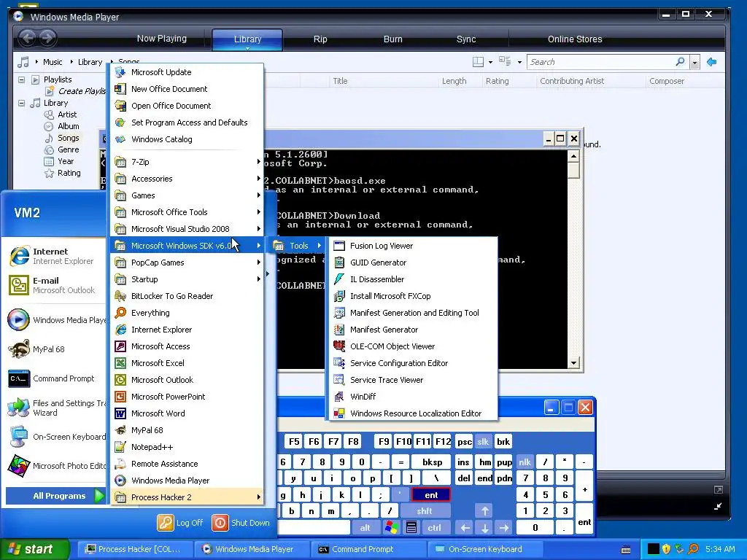Screen dimensions: 747x560
Task: Open Fusion Log Viewer from Tools submenu
Action: tap(412, 246)
